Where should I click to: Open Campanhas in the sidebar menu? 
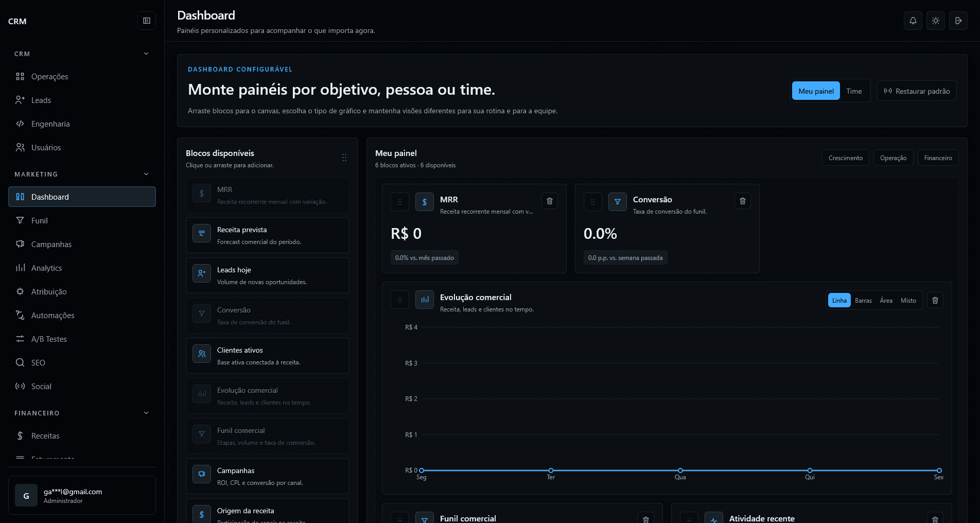coord(82,244)
